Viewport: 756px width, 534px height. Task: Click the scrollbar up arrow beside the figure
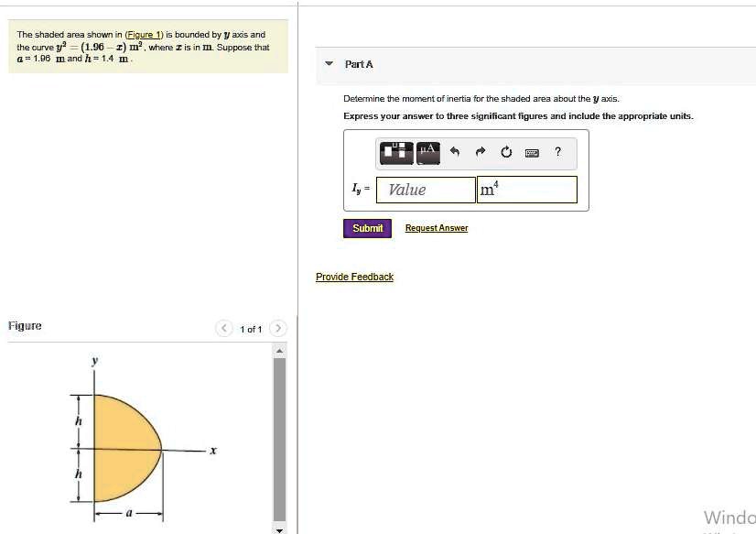[279, 349]
